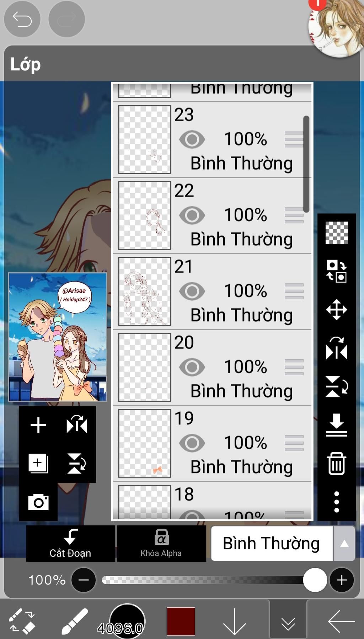Click the Khóa Alpha lock button
Viewport: 364px width, 639px height.
coord(161,544)
